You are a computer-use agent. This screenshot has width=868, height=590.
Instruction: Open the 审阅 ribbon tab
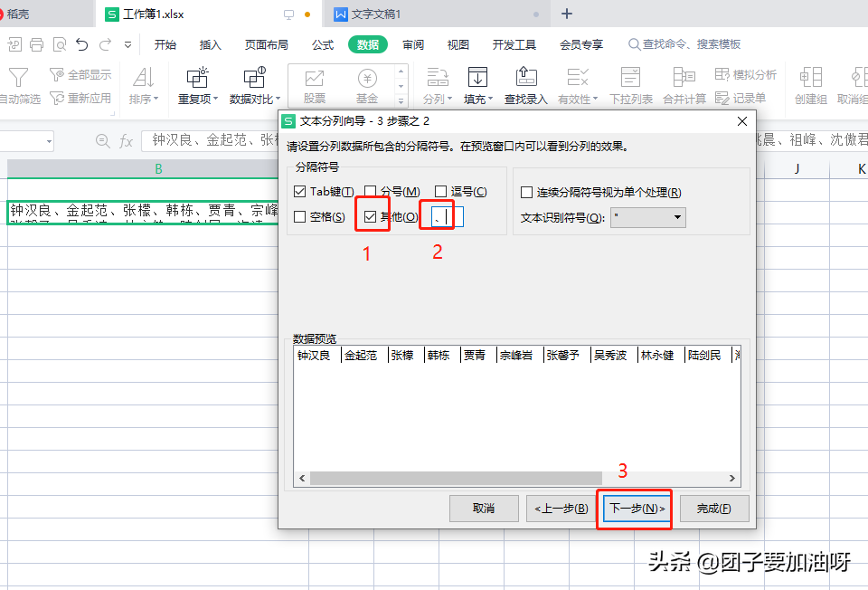tap(413, 45)
